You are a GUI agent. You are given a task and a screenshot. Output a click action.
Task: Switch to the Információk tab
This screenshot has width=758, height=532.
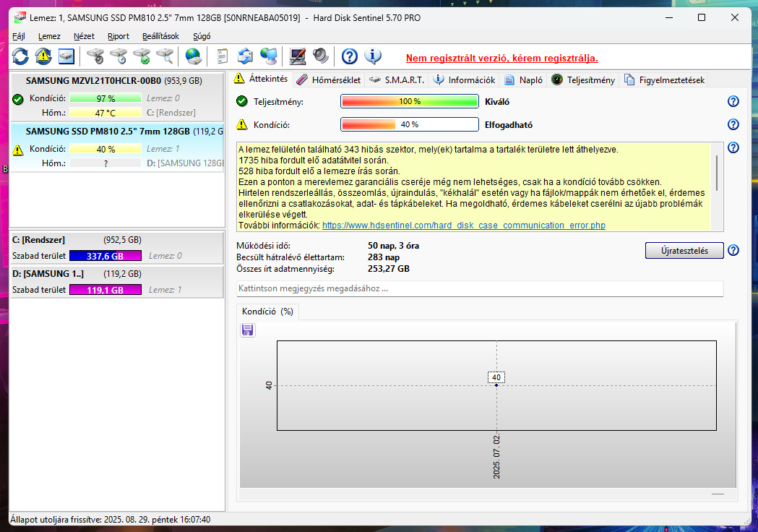coord(464,80)
